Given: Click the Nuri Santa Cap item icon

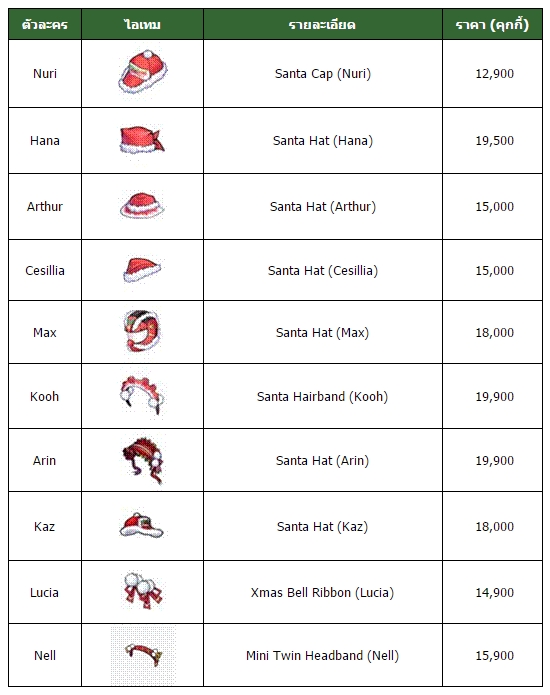Looking at the screenshot, I should [143, 72].
